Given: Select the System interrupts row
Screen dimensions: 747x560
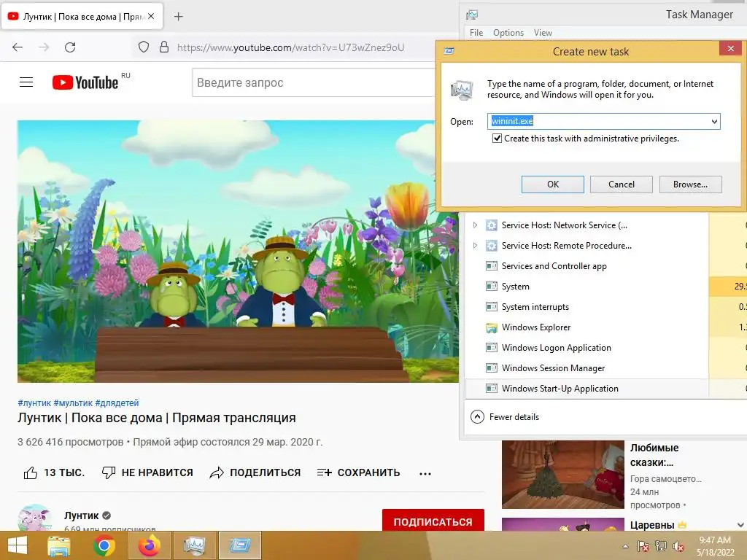Looking at the screenshot, I should 586,307.
